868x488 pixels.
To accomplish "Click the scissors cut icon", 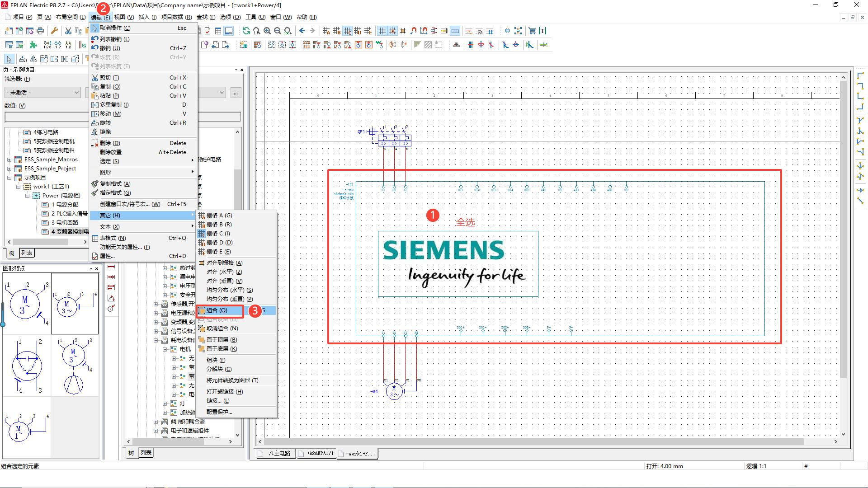I will 68,31.
